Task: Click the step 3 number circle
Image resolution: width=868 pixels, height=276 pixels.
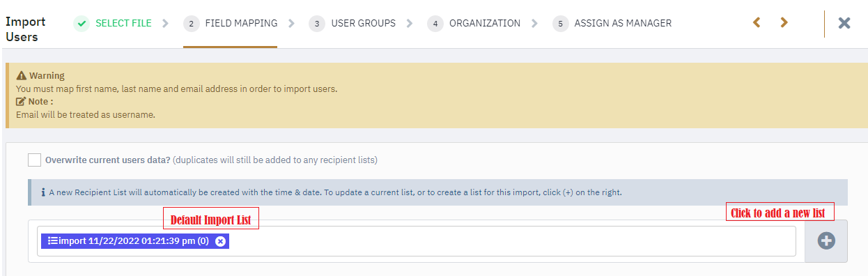Action: (317, 24)
